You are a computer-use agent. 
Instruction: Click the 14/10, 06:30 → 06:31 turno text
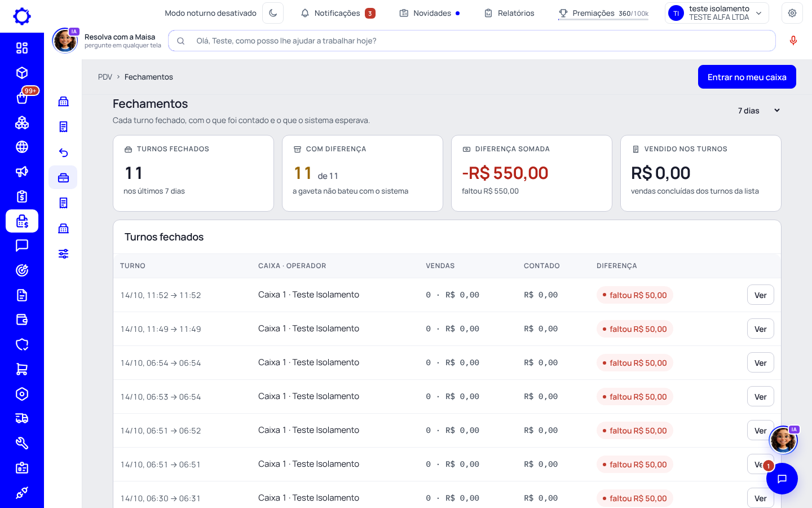161,498
